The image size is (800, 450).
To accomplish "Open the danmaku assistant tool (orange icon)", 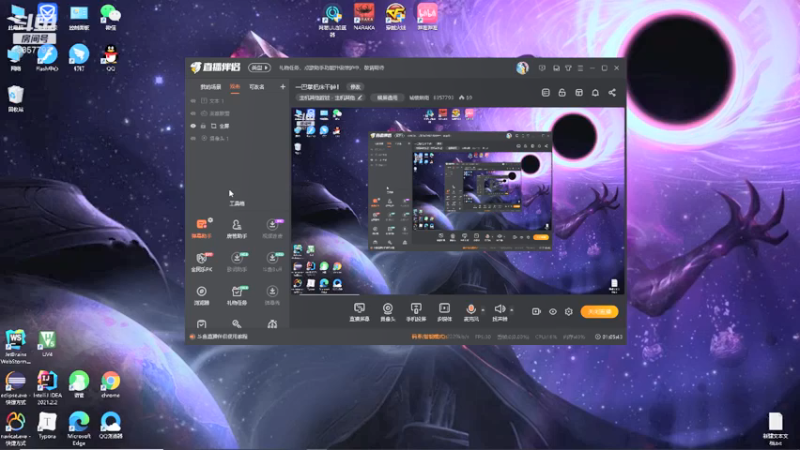I will 202,228.
